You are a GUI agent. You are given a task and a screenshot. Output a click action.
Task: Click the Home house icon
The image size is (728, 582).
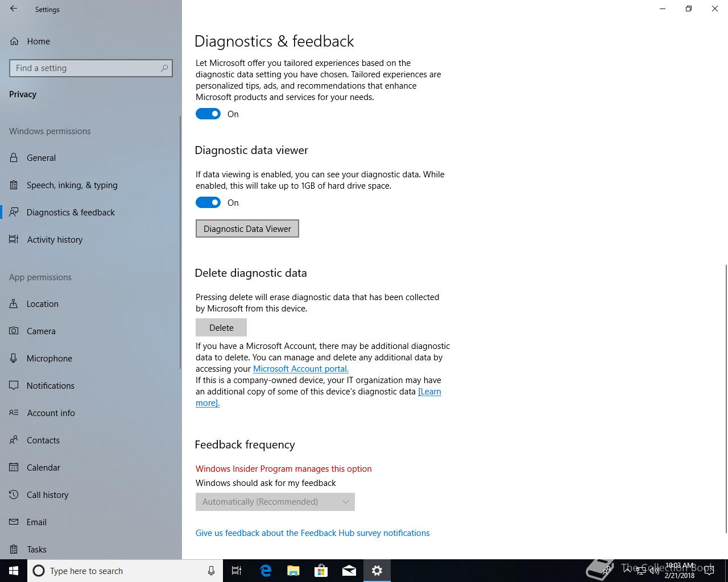tap(14, 41)
